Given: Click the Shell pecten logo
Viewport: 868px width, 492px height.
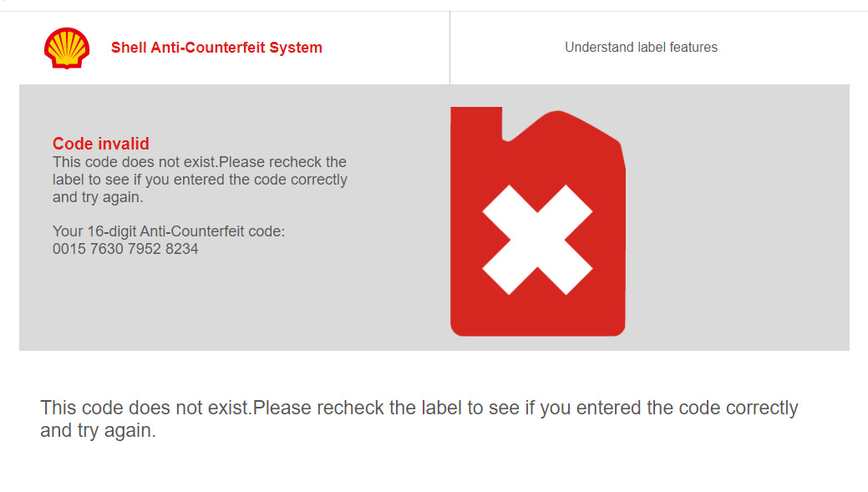Looking at the screenshot, I should tap(67, 48).
